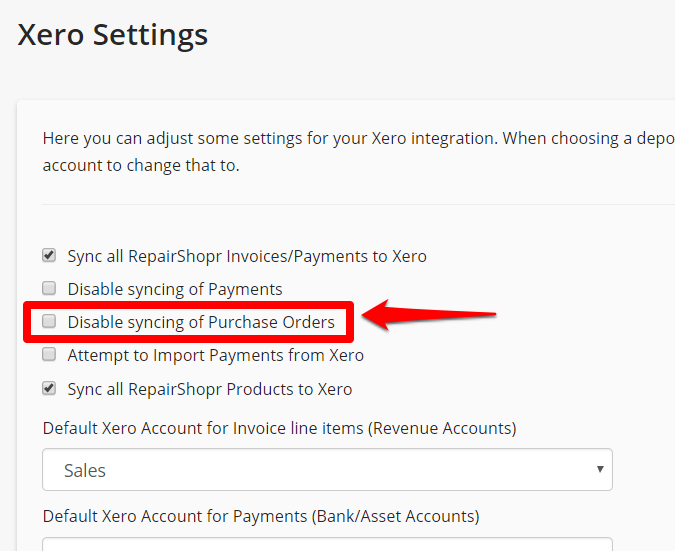Click the Xero integration intro description paragraph

point(359,152)
